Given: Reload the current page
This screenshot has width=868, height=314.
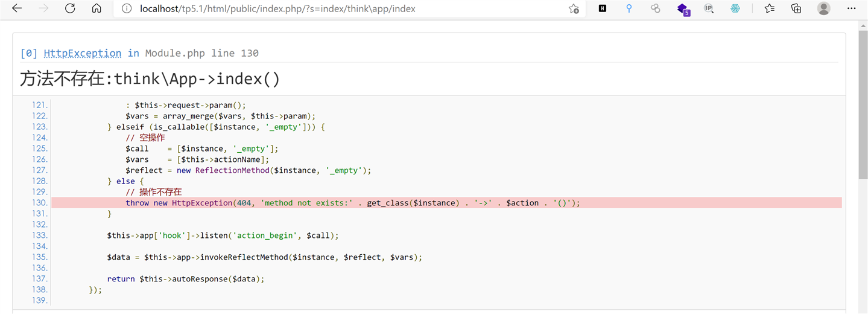Looking at the screenshot, I should click(x=70, y=8).
